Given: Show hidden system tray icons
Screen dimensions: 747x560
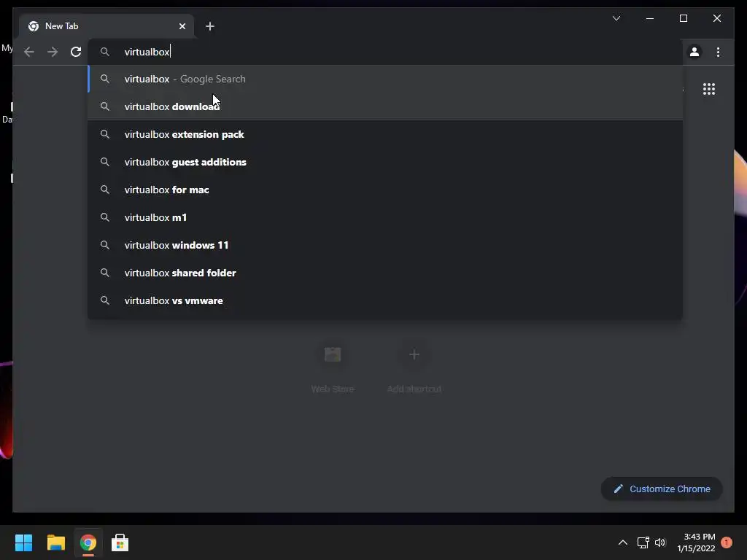Looking at the screenshot, I should pos(623,542).
